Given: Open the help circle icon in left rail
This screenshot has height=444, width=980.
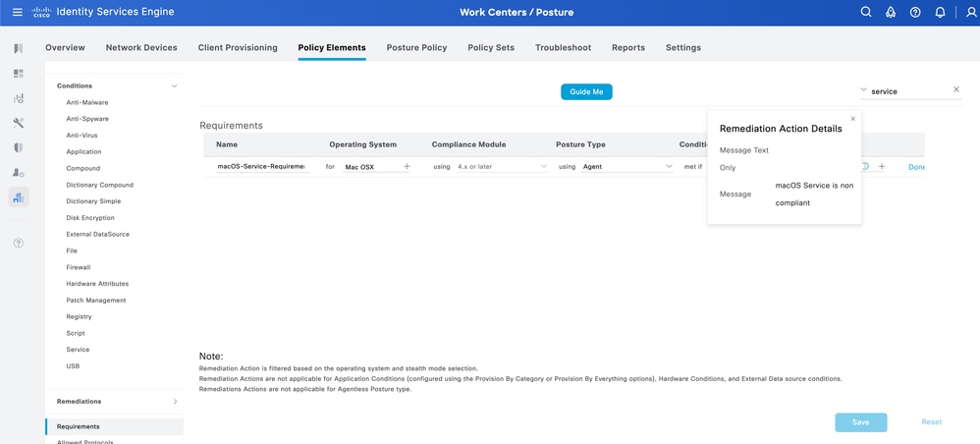Looking at the screenshot, I should tap(18, 243).
